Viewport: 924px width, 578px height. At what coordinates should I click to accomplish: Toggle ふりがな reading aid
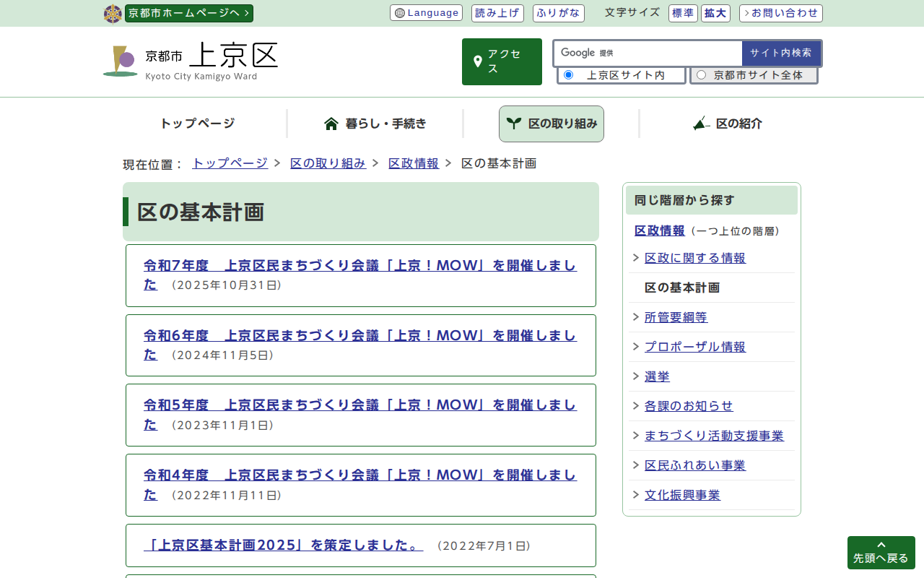tap(558, 13)
